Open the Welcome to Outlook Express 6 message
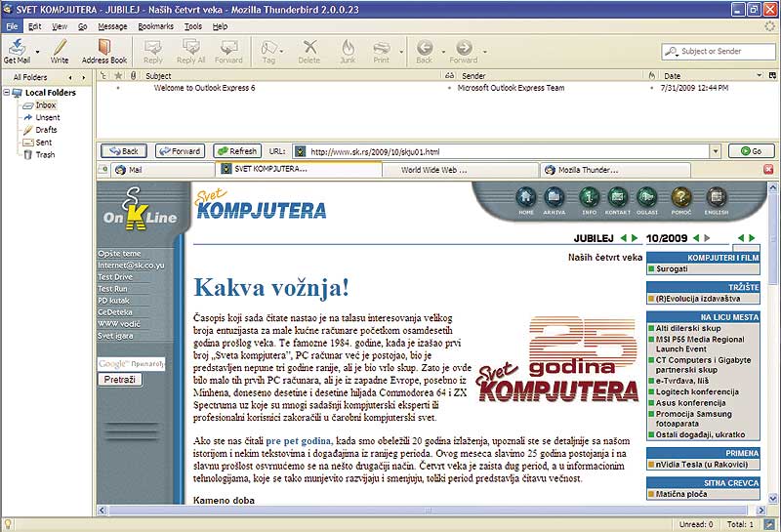The width and height of the screenshot is (781, 532). click(x=204, y=88)
